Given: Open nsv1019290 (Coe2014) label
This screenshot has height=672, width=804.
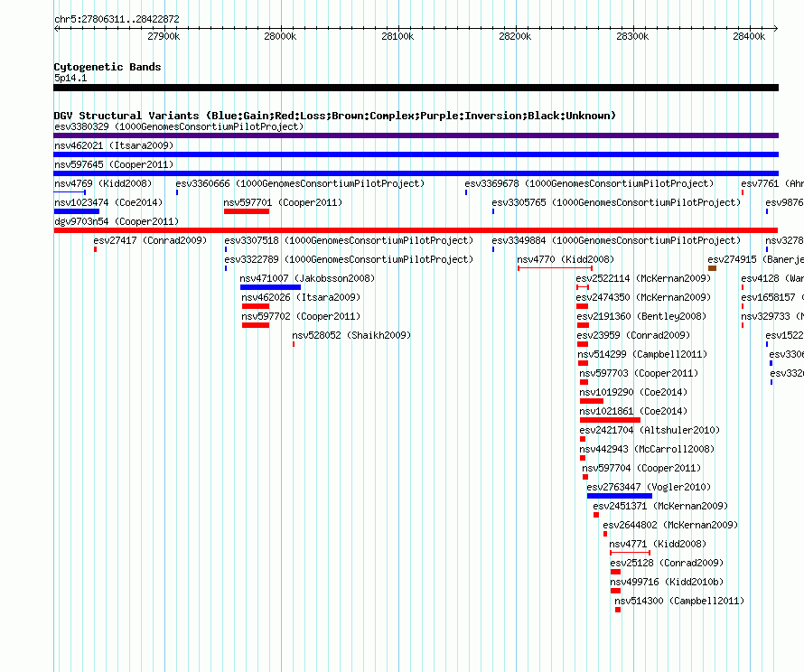Looking at the screenshot, I should pyautogui.click(x=634, y=392).
